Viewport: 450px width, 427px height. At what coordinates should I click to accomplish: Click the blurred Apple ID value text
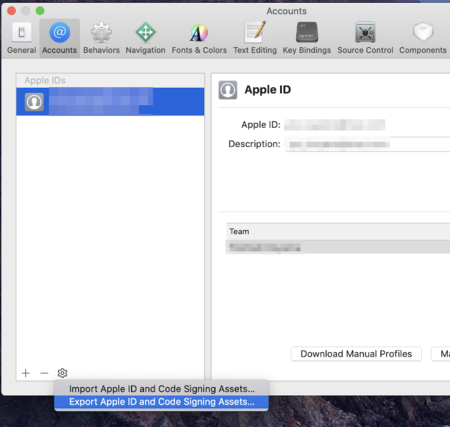(335, 125)
